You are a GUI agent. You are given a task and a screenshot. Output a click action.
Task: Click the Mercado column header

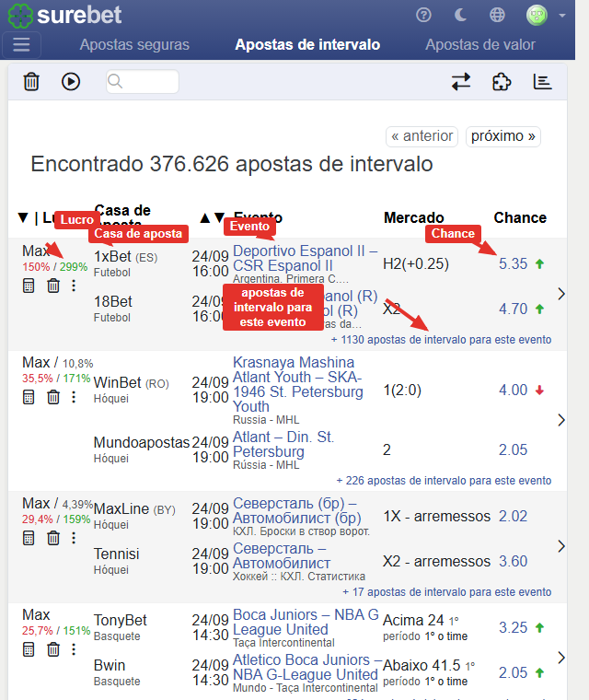[413, 218]
